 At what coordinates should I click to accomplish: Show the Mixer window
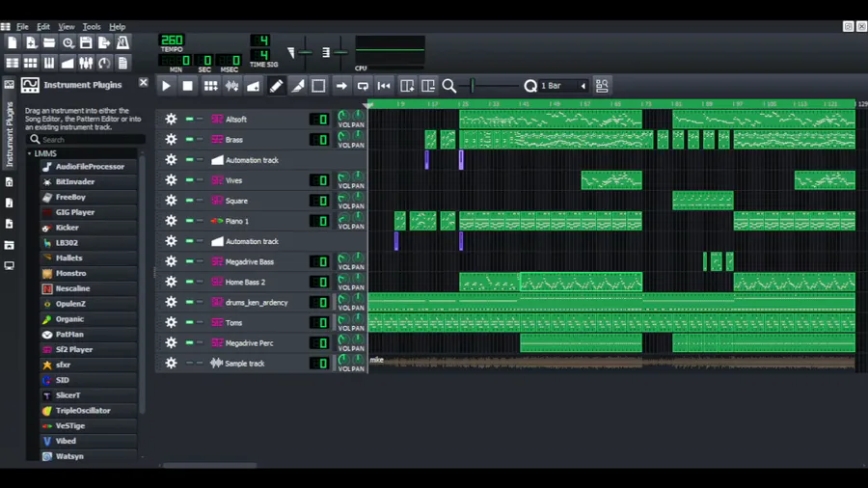coord(86,63)
